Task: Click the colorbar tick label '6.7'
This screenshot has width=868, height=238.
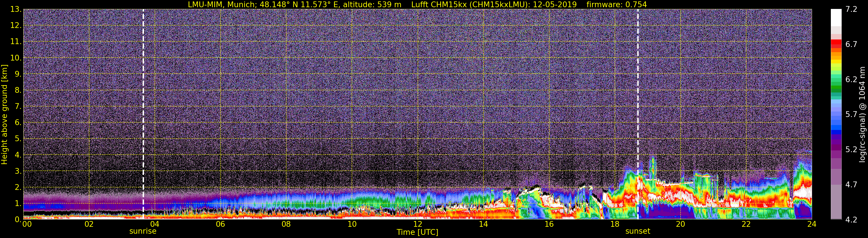Action: coord(851,44)
